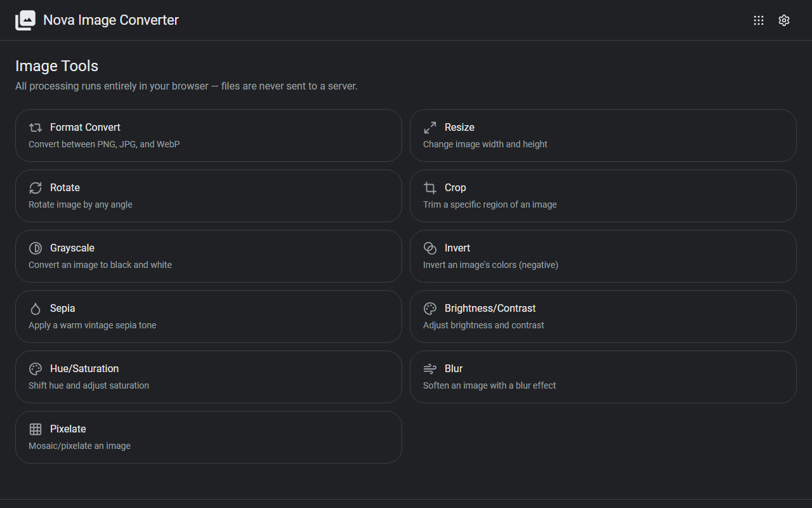The height and width of the screenshot is (508, 812).
Task: Click the Hue/Saturation palette icon
Action: 36,369
